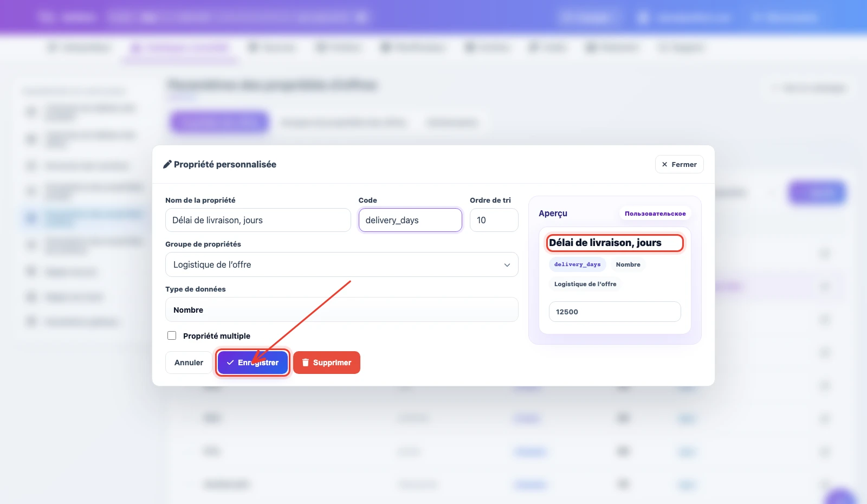The image size is (867, 504).
Task: Click the pencil icon beside Propriété personnalisée
Action: pos(167,164)
